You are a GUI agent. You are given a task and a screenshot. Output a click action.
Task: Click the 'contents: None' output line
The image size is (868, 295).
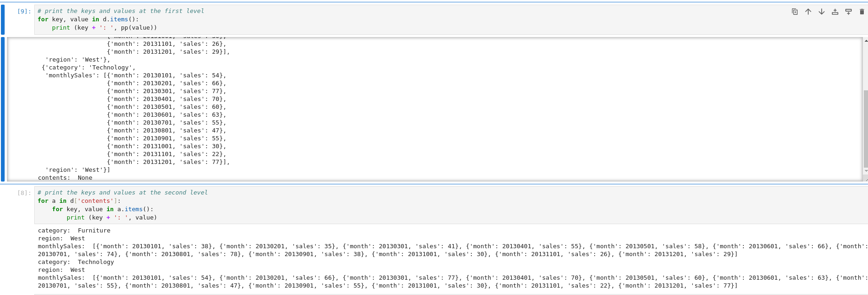coord(65,178)
